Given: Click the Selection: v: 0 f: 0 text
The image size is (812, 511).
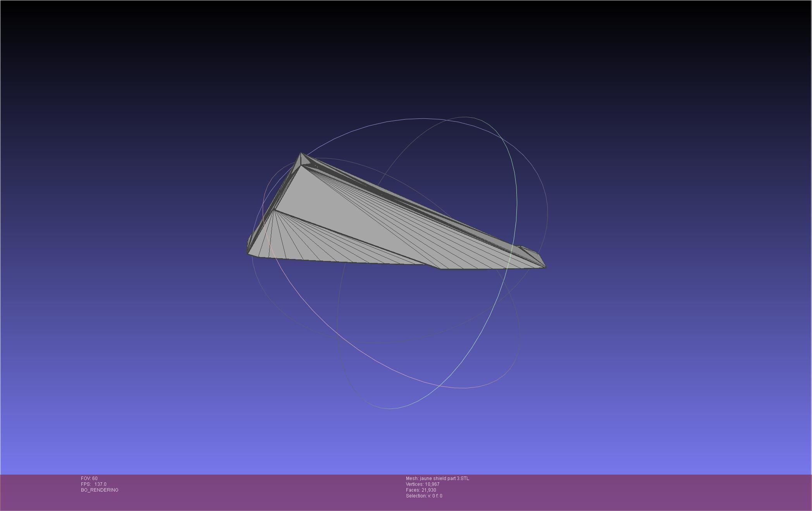Looking at the screenshot, I should coord(424,496).
